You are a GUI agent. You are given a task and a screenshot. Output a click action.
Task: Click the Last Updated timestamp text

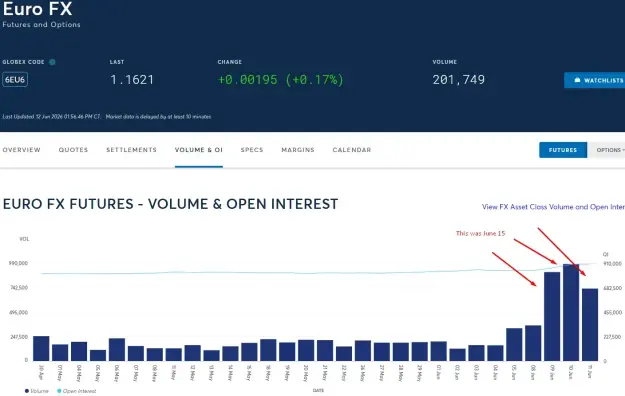pyautogui.click(x=51, y=117)
